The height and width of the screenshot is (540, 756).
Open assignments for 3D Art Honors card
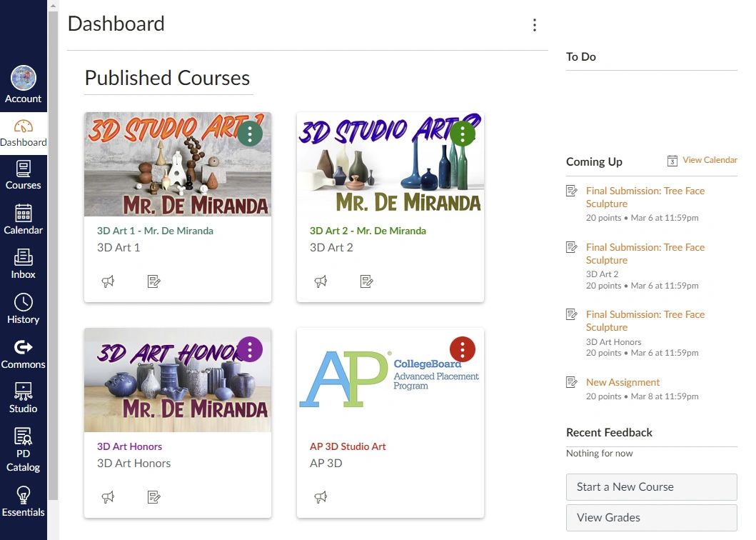pyautogui.click(x=153, y=497)
